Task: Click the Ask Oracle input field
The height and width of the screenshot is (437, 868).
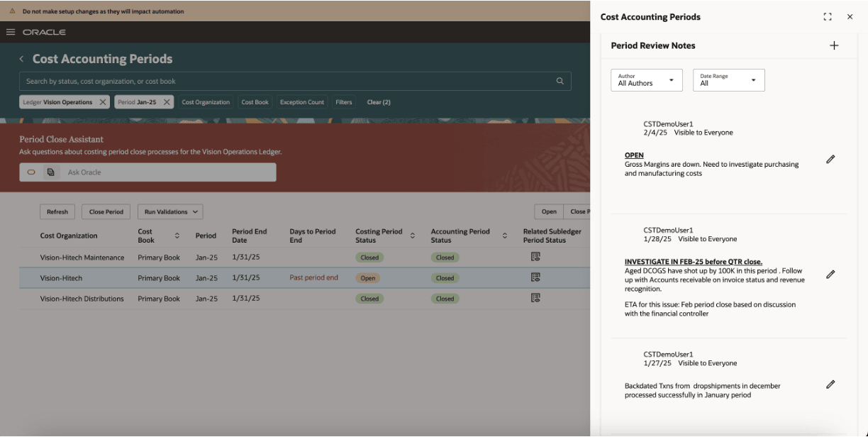Action: coord(167,172)
